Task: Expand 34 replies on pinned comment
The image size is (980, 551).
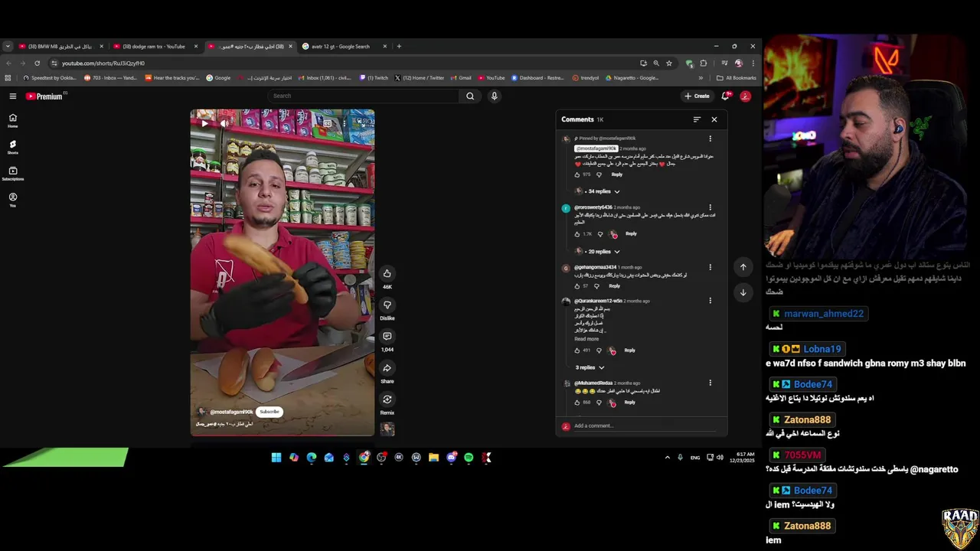Action: (598, 191)
